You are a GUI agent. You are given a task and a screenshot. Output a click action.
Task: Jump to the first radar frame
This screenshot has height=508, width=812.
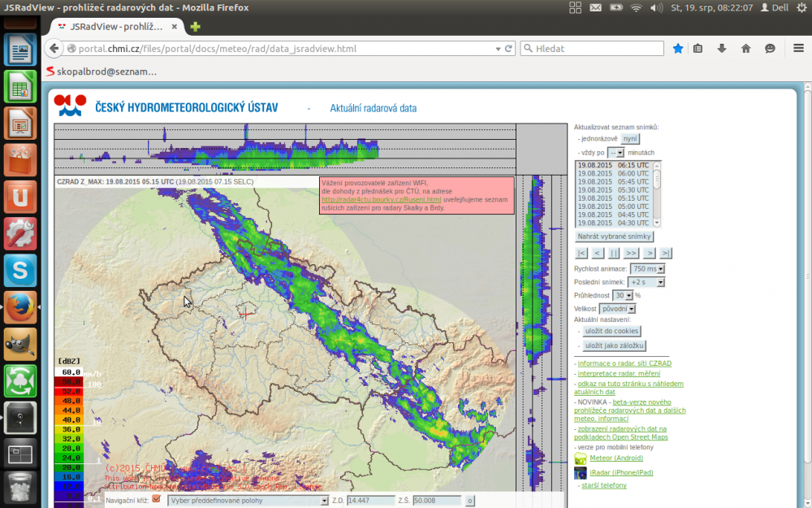[x=581, y=253]
